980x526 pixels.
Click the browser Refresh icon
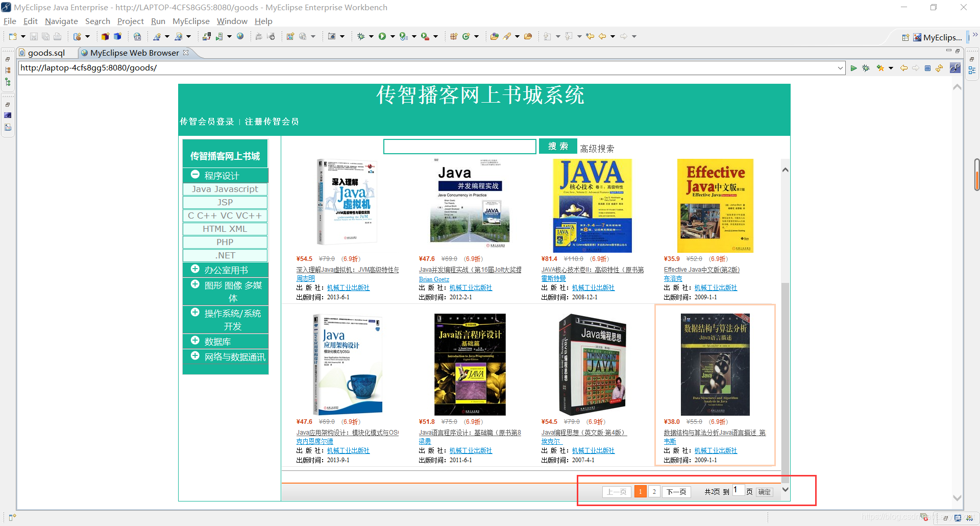940,68
